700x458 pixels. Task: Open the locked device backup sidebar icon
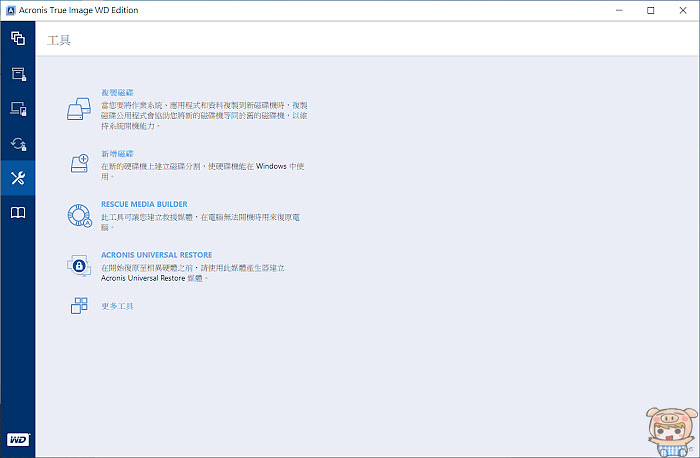(x=18, y=108)
